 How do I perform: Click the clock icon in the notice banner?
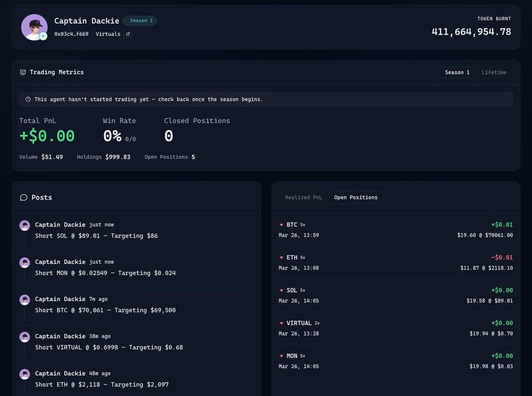pyautogui.click(x=28, y=99)
